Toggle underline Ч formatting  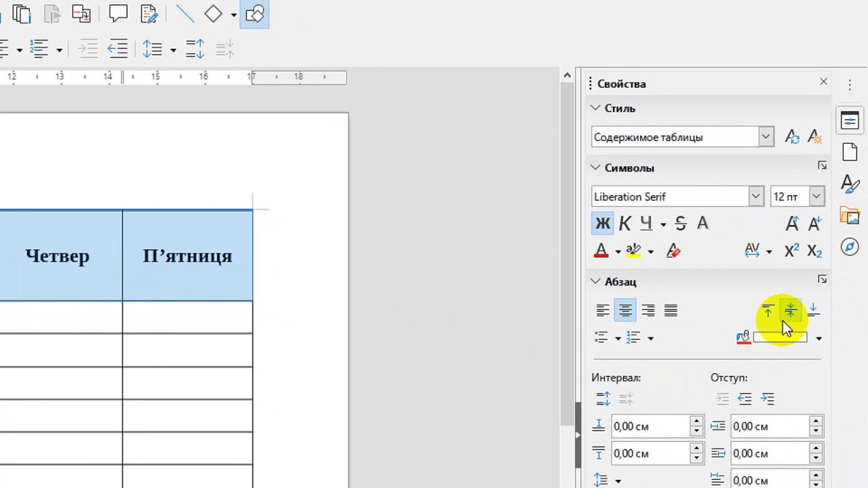tap(646, 223)
